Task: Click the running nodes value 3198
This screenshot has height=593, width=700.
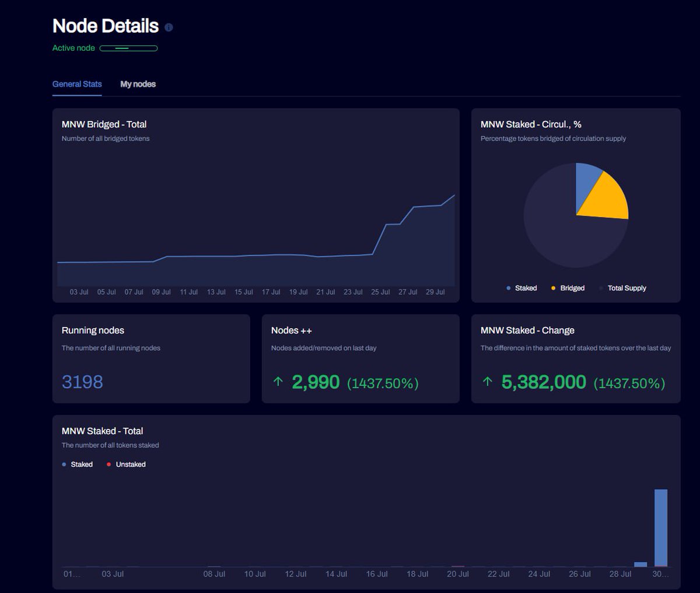Action: pyautogui.click(x=82, y=382)
